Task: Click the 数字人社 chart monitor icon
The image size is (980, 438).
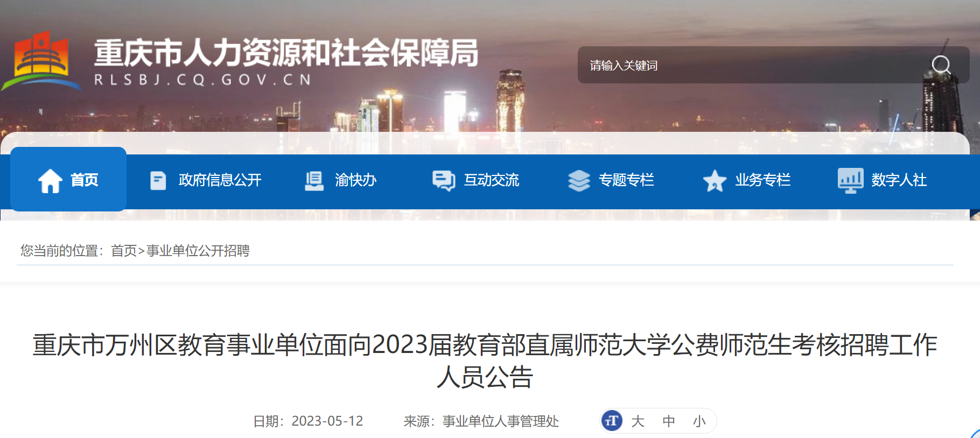Action: pyautogui.click(x=850, y=180)
